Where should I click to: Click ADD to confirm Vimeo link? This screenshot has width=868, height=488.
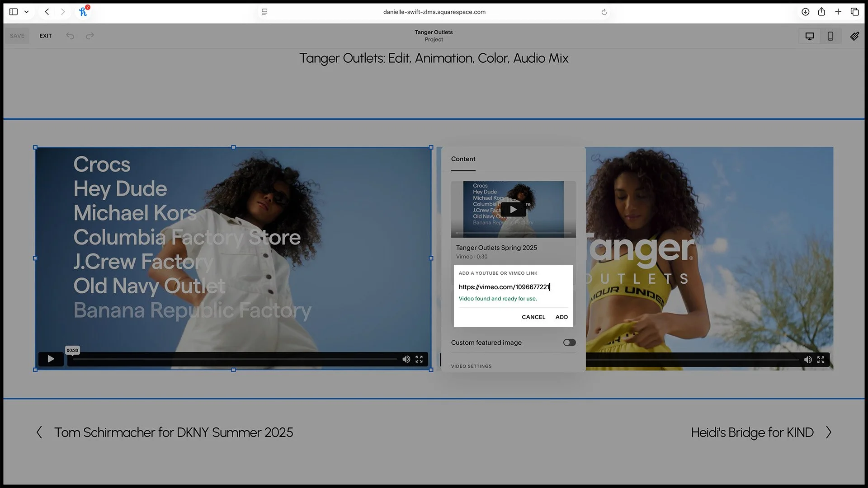coord(561,317)
